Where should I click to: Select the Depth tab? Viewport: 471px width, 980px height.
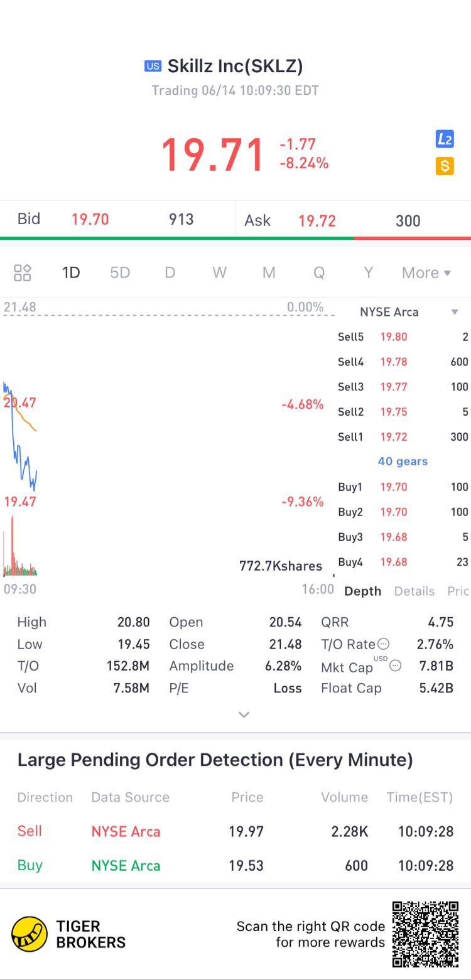[363, 591]
